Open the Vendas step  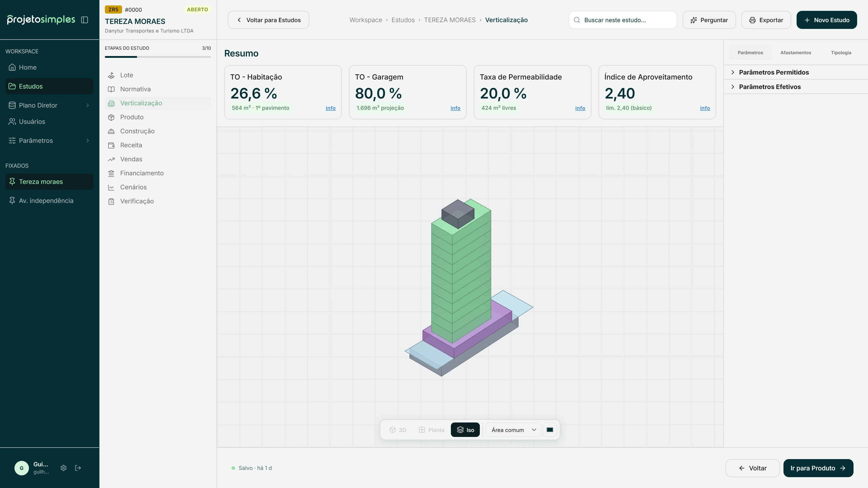[x=158, y=159]
